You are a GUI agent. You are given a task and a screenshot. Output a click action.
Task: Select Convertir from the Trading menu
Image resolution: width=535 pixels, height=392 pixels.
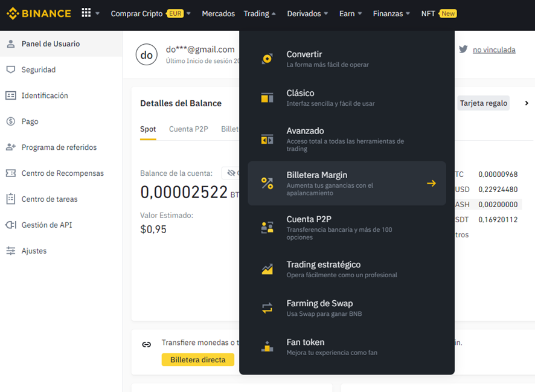tap(347, 59)
